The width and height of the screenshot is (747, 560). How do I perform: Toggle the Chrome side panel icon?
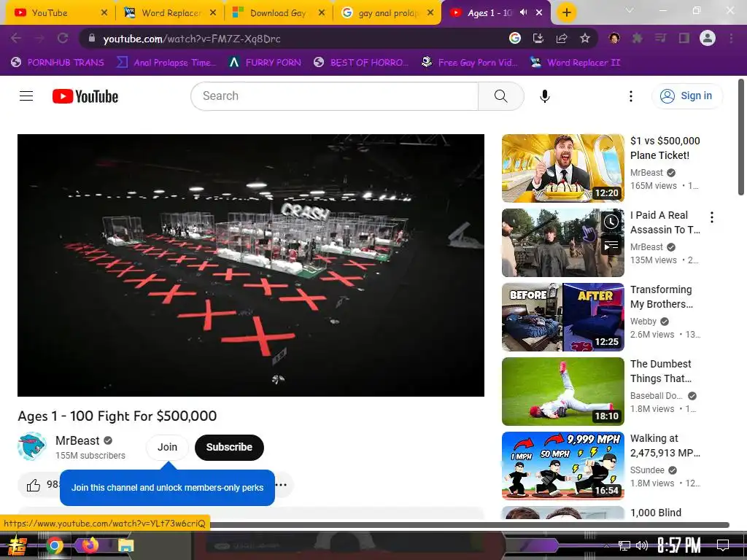coord(684,38)
